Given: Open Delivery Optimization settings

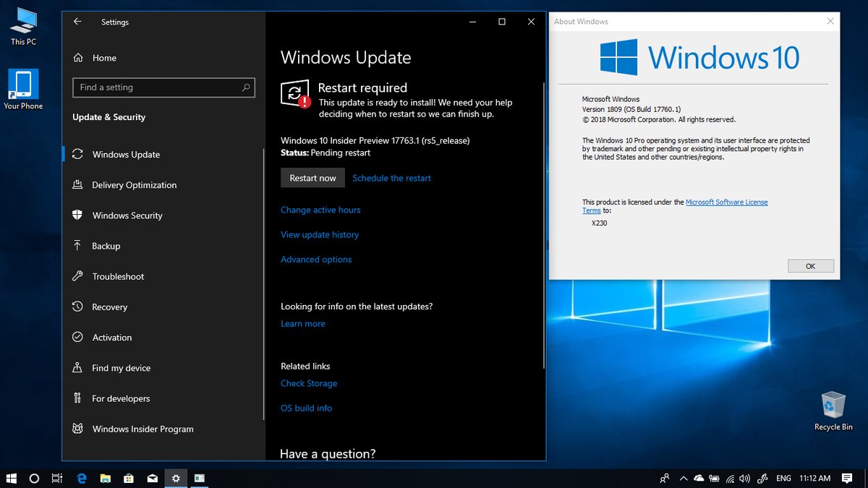Looking at the screenshot, I should [x=133, y=185].
